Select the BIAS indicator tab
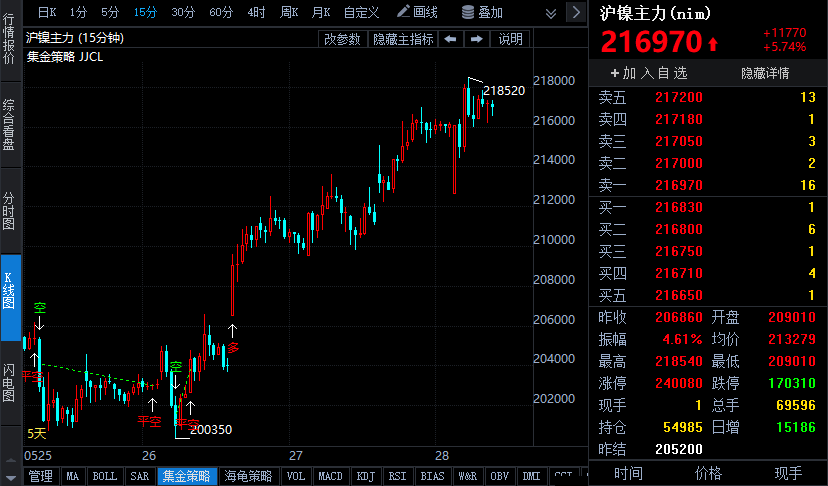Screen dimensions: 828x486 (432, 476)
